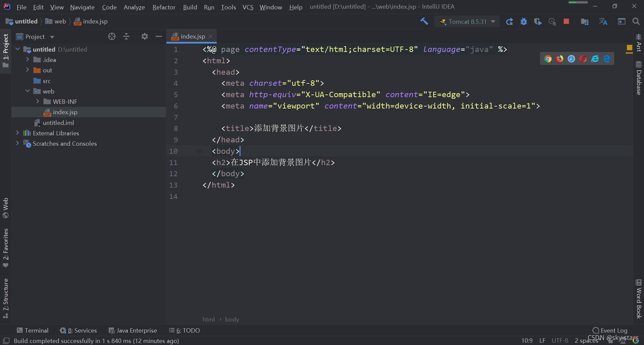Open the 8: Services tool window

(78, 330)
